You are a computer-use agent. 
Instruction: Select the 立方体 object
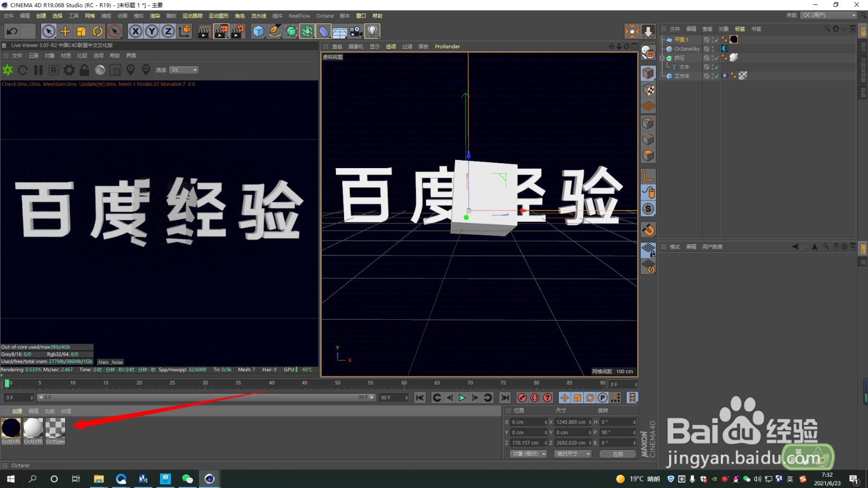coord(682,76)
